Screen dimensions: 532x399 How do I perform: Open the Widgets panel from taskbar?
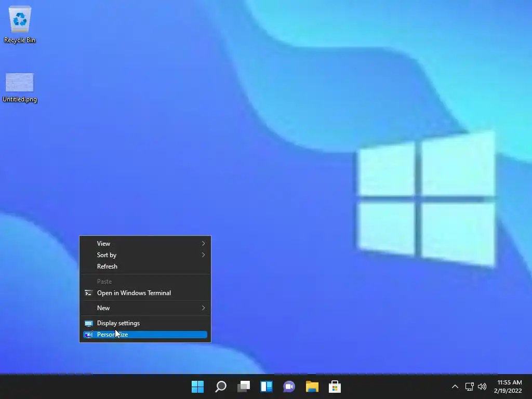click(267, 387)
